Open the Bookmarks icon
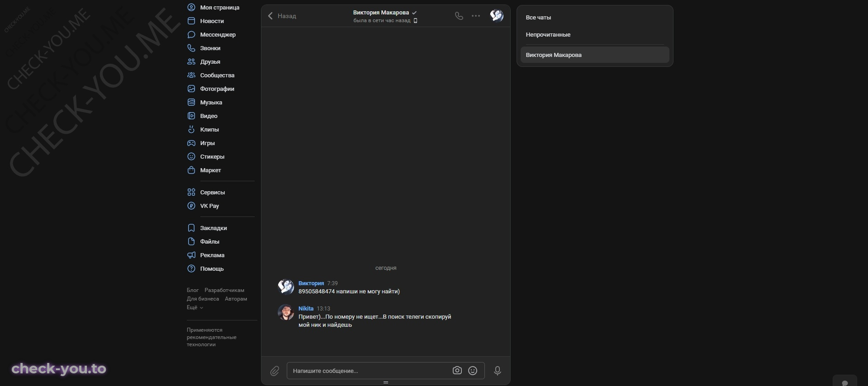The height and width of the screenshot is (386, 868). pyautogui.click(x=191, y=228)
